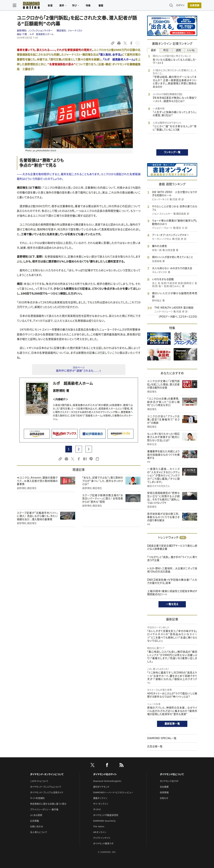
Task: Click the Kinokuniya bookstore button
Action: pyautogui.click(x=92, y=433)
